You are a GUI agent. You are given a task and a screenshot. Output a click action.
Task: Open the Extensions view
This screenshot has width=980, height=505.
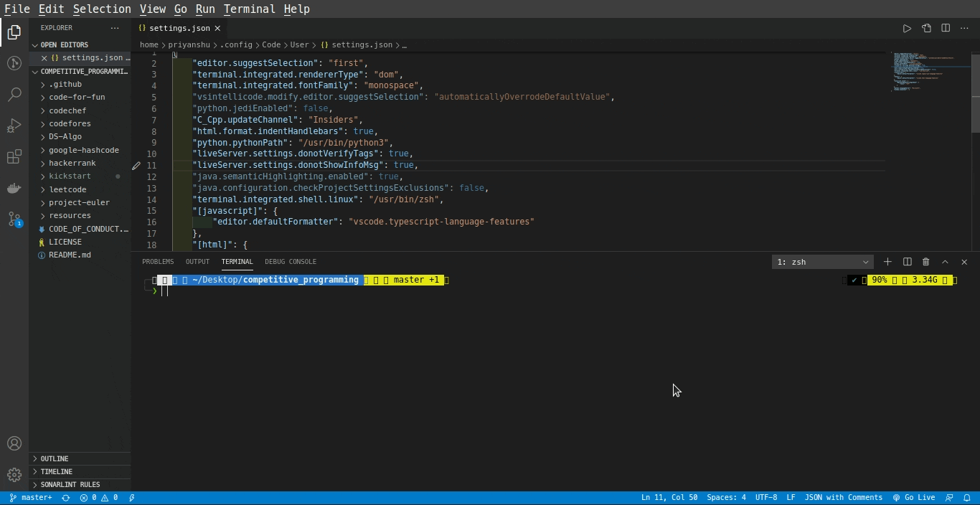pyautogui.click(x=14, y=156)
